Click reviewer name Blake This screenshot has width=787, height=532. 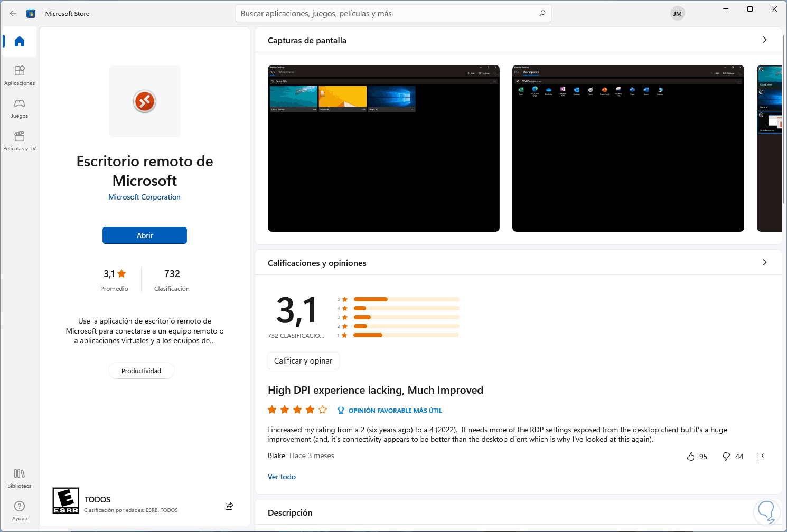[276, 455]
